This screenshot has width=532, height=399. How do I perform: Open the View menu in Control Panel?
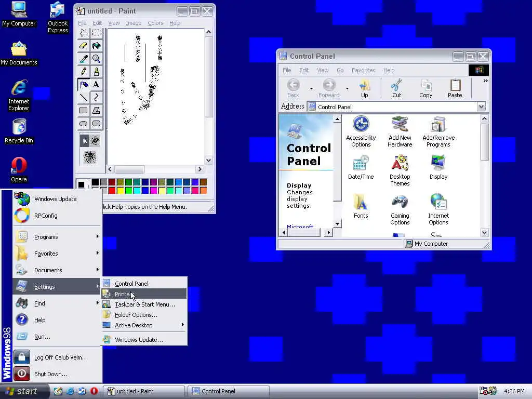point(323,70)
